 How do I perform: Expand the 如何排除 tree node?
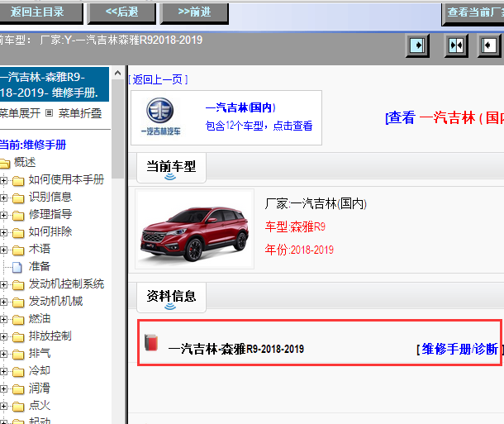click(3, 232)
